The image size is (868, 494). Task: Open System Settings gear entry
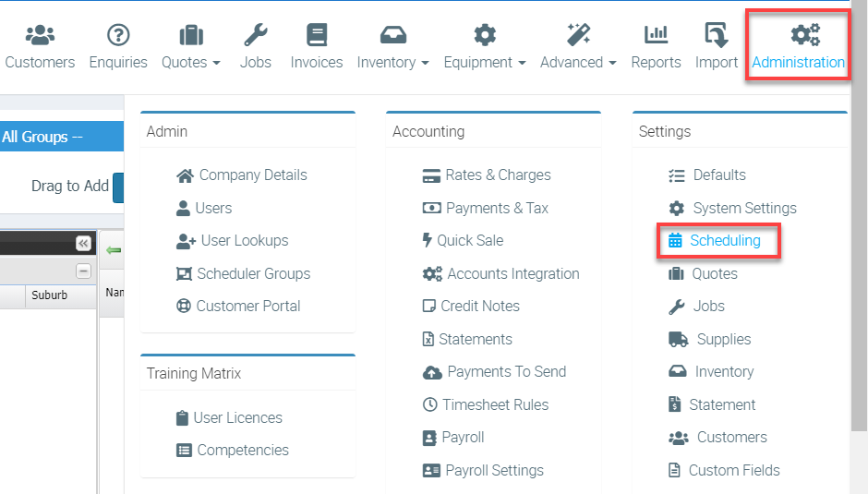(x=744, y=209)
